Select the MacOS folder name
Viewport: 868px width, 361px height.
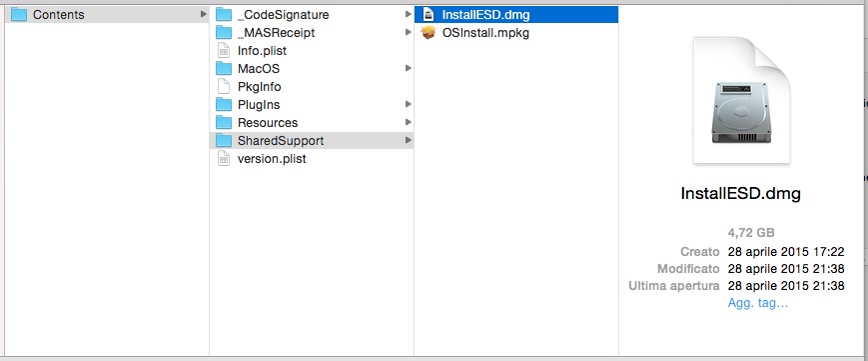[x=259, y=69]
